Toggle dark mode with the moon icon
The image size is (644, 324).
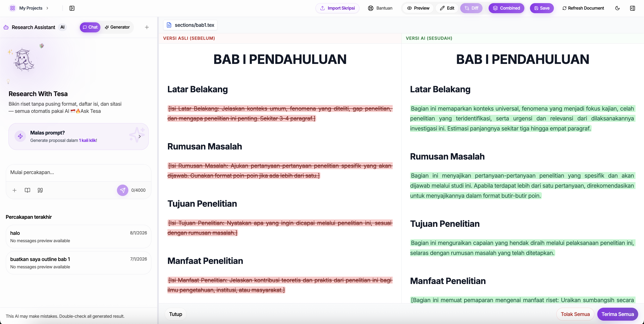coord(617,8)
